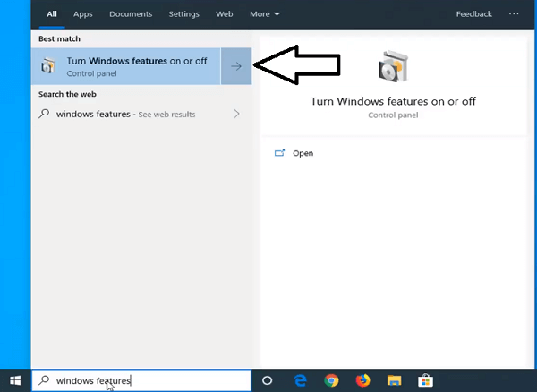537x392 pixels.
Task: Open File Explorer from the taskbar
Action: (x=394, y=380)
